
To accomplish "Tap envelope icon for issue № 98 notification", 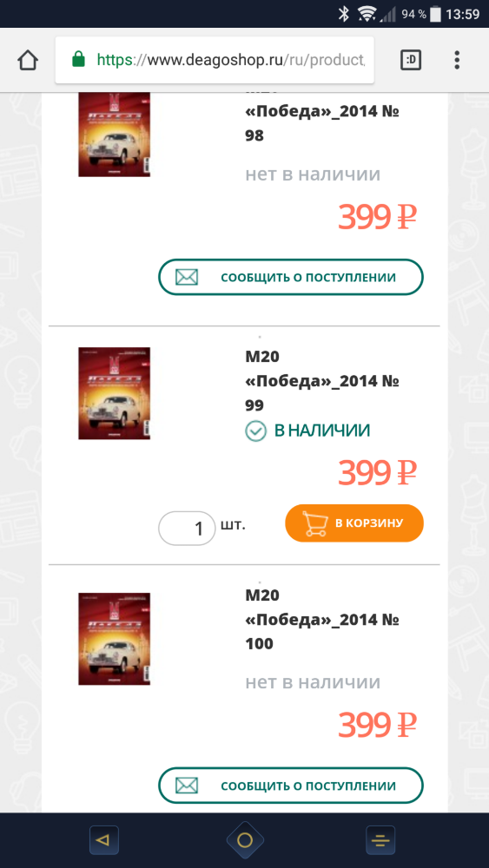I will (x=187, y=277).
